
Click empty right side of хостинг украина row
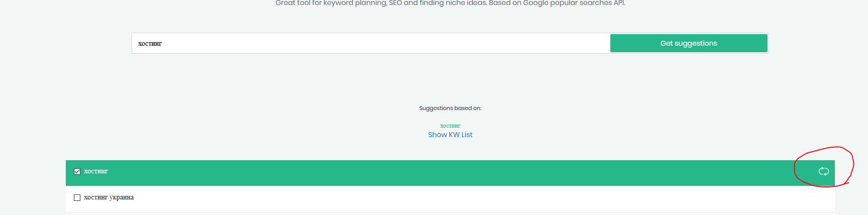[x=703, y=198]
